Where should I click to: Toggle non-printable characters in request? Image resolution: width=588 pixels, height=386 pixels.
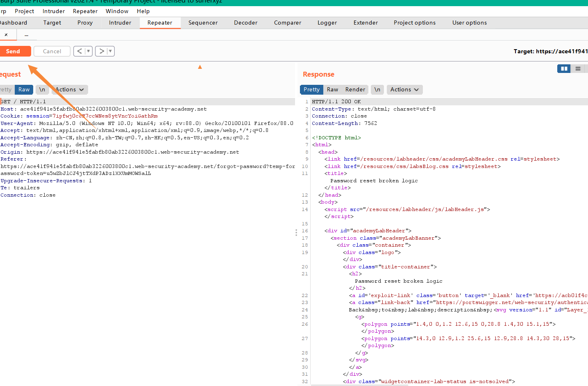point(42,89)
